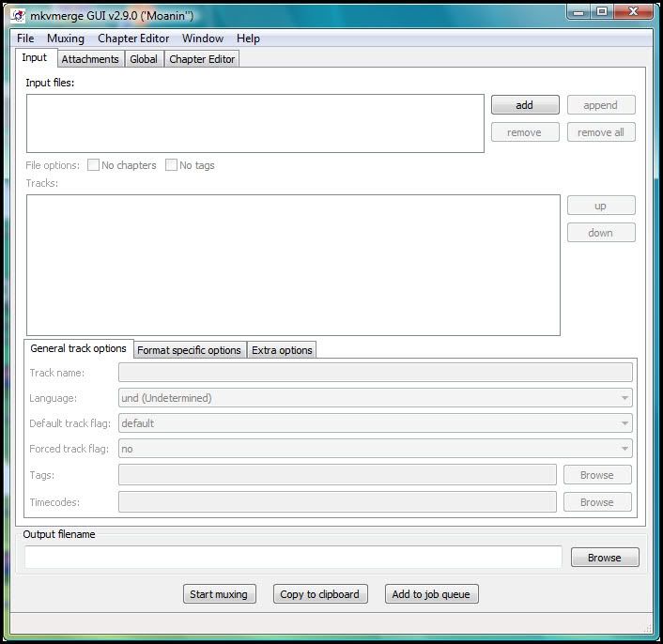This screenshot has width=663, height=644.
Task: Select the Extra options tab
Action: coord(282,350)
